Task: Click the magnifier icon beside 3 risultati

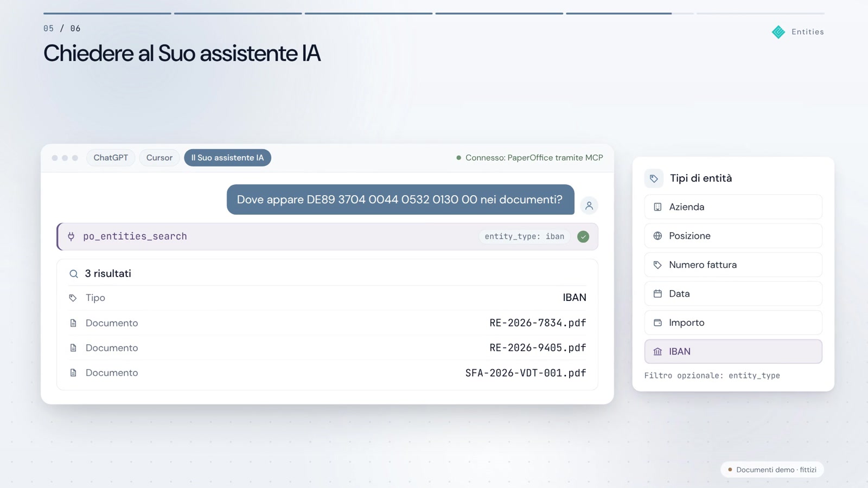Action: [x=74, y=274]
